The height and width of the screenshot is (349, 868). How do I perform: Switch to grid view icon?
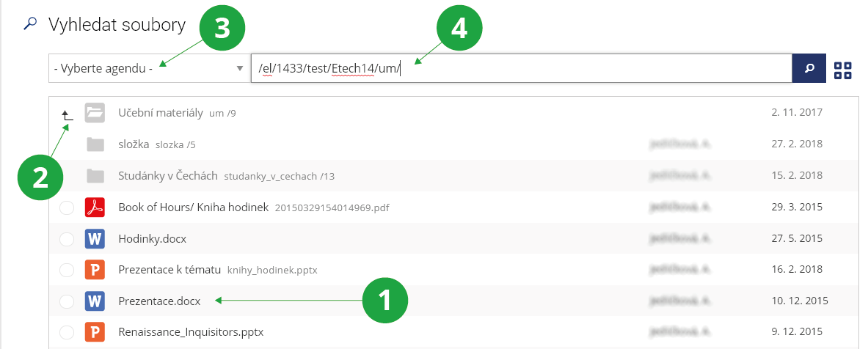coord(843,70)
